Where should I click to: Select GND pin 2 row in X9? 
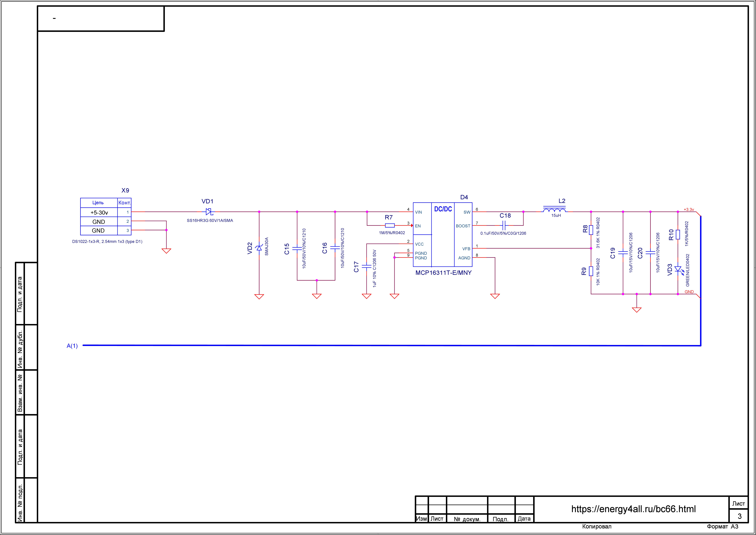106,221
